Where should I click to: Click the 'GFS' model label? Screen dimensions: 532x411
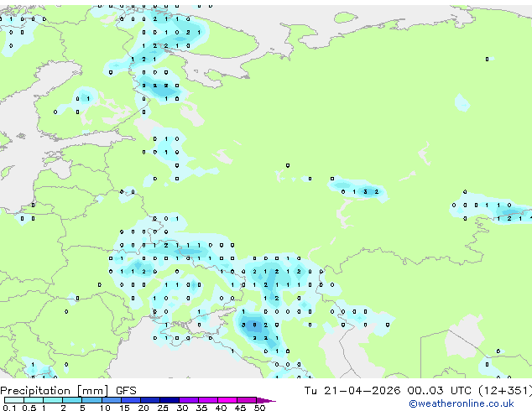click(x=126, y=391)
